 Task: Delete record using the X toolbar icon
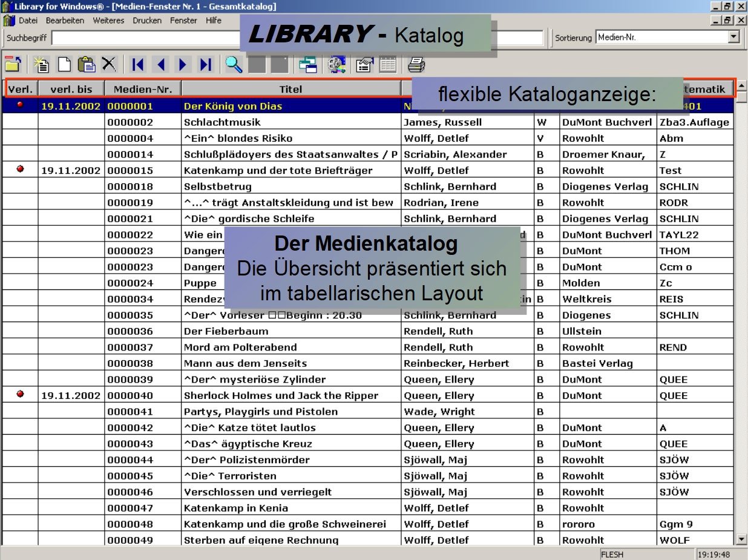109,64
